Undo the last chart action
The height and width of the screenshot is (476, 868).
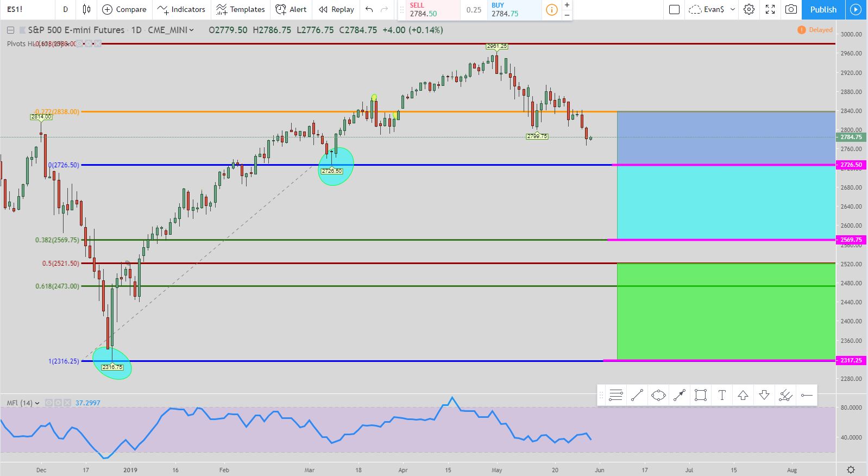click(369, 9)
